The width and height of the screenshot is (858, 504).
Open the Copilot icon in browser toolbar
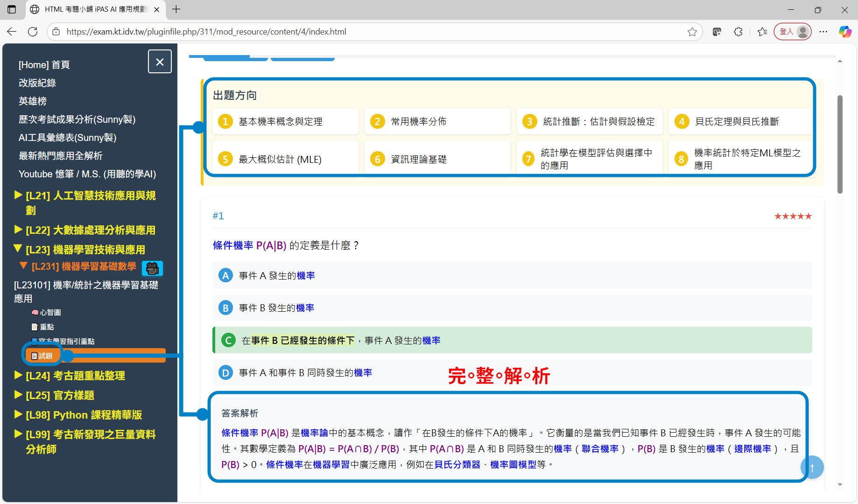pyautogui.click(x=845, y=31)
